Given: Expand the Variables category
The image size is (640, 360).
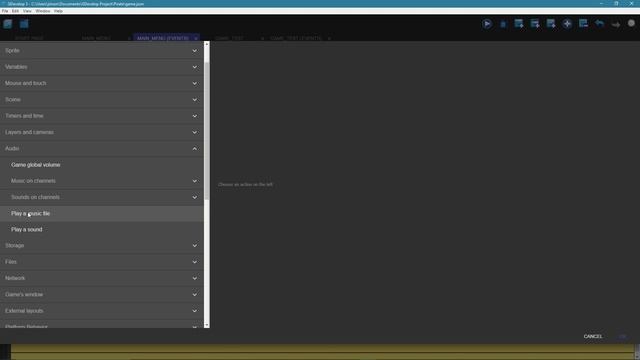Looking at the screenshot, I should pyautogui.click(x=102, y=67).
